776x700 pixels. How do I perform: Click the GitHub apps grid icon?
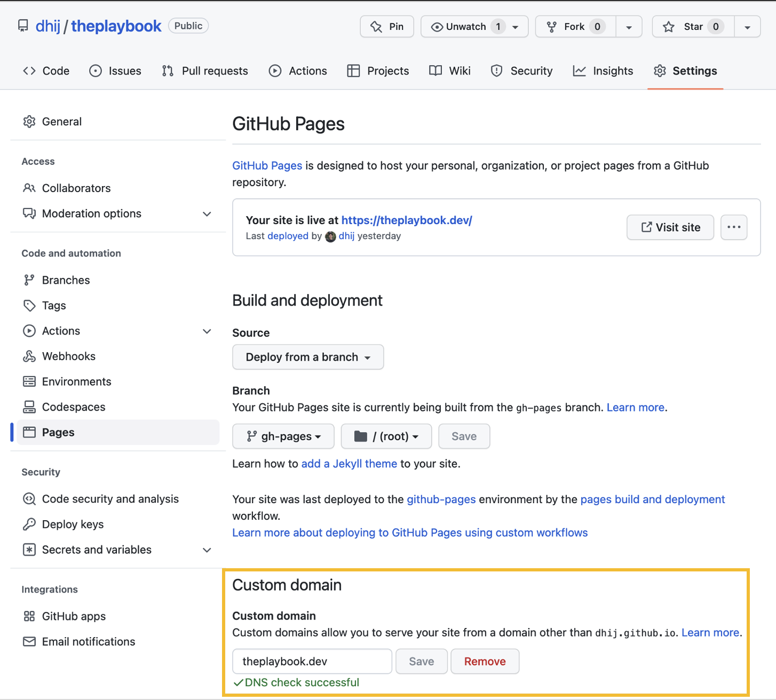[x=29, y=616]
